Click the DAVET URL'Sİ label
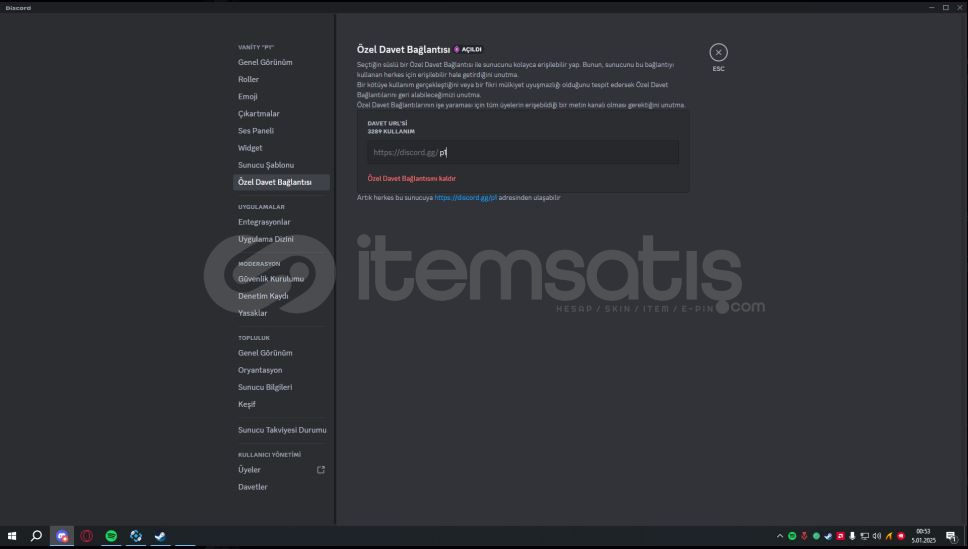The height and width of the screenshot is (549, 968). 387,124
